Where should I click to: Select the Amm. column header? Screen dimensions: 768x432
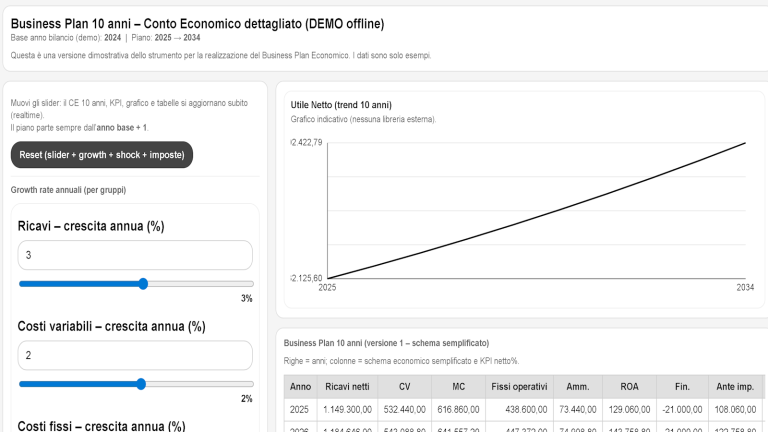(x=578, y=387)
